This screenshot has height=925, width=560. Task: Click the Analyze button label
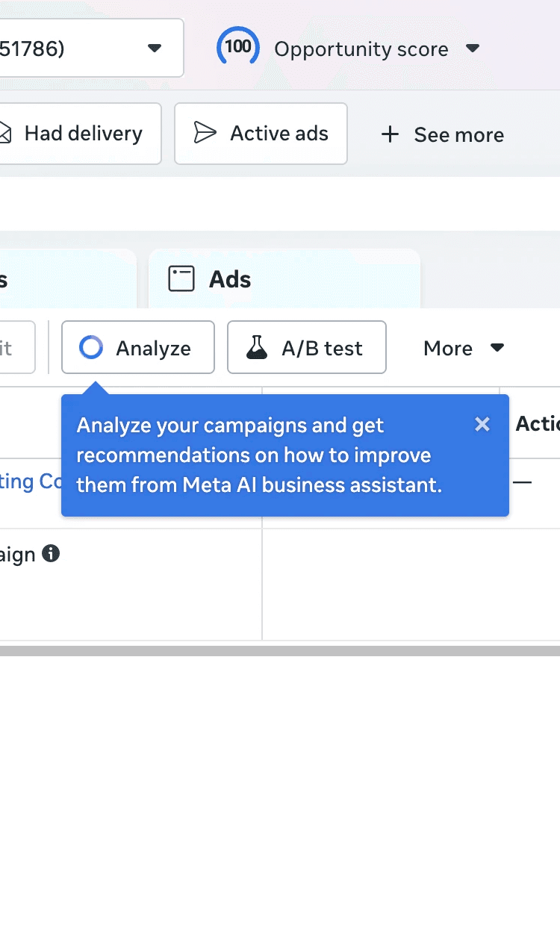153,349
